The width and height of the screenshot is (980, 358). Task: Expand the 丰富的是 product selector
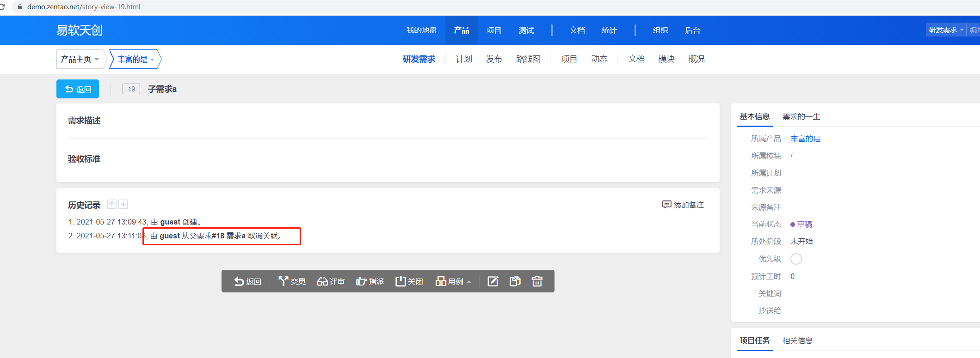(136, 59)
